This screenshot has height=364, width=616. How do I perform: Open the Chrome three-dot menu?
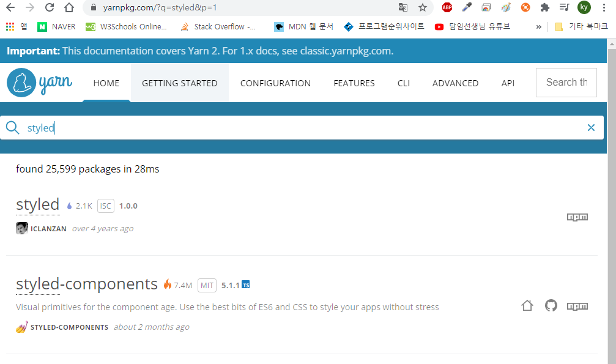click(604, 7)
